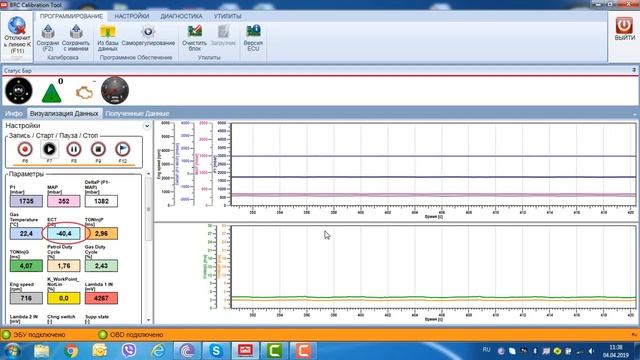Click the BRC changeover switch status icon
This screenshot has width=640, height=360.
(19, 91)
